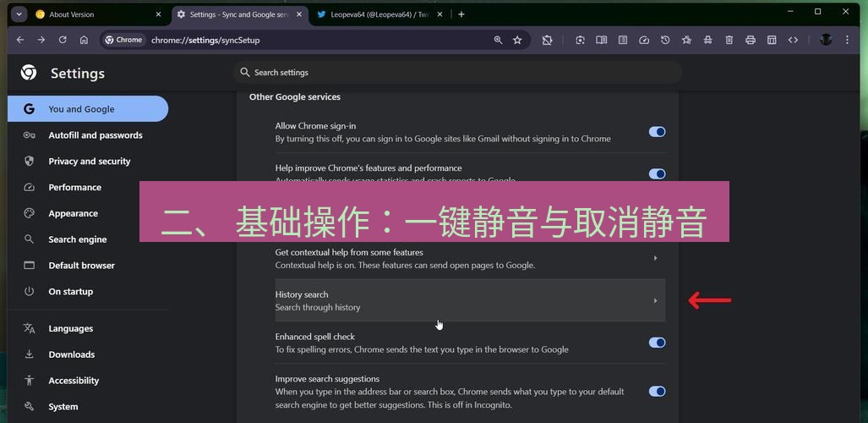Image resolution: width=868 pixels, height=423 pixels.
Task: Open Appearance settings section
Action: (x=72, y=213)
